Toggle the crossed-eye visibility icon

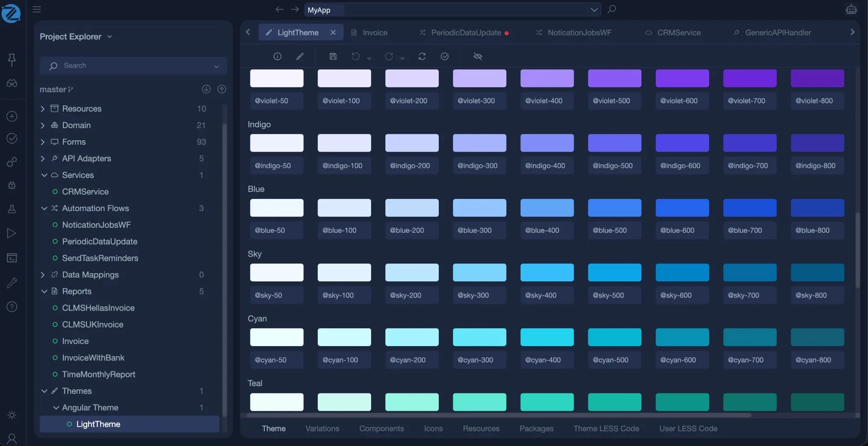click(477, 56)
